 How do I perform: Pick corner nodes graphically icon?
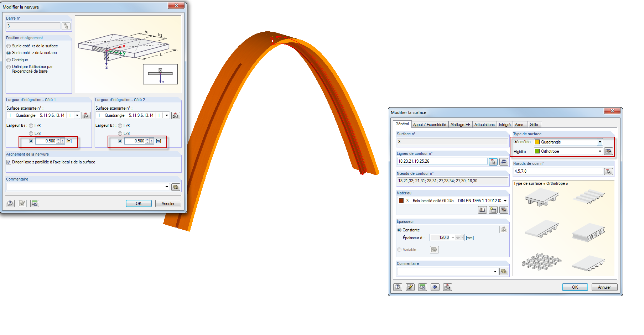pyautogui.click(x=608, y=172)
